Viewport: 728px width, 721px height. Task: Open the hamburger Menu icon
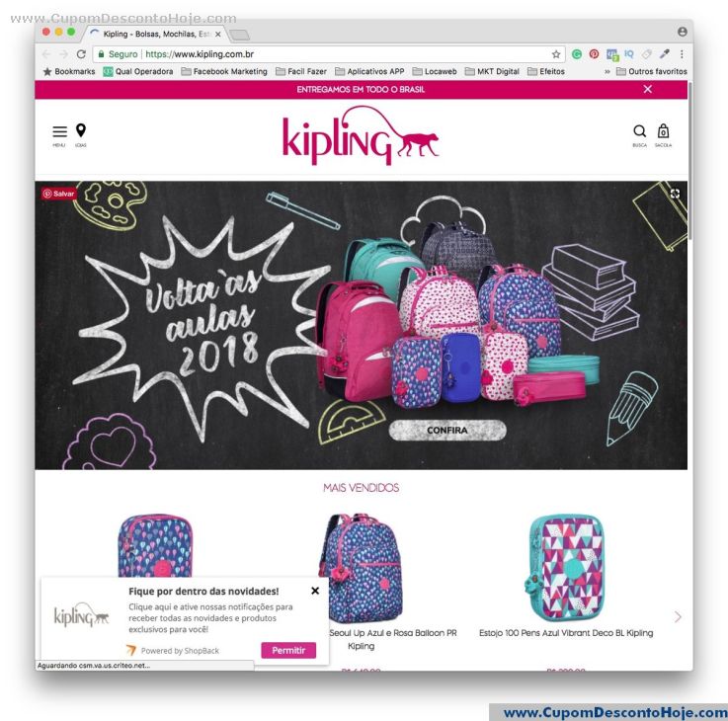pos(59,131)
